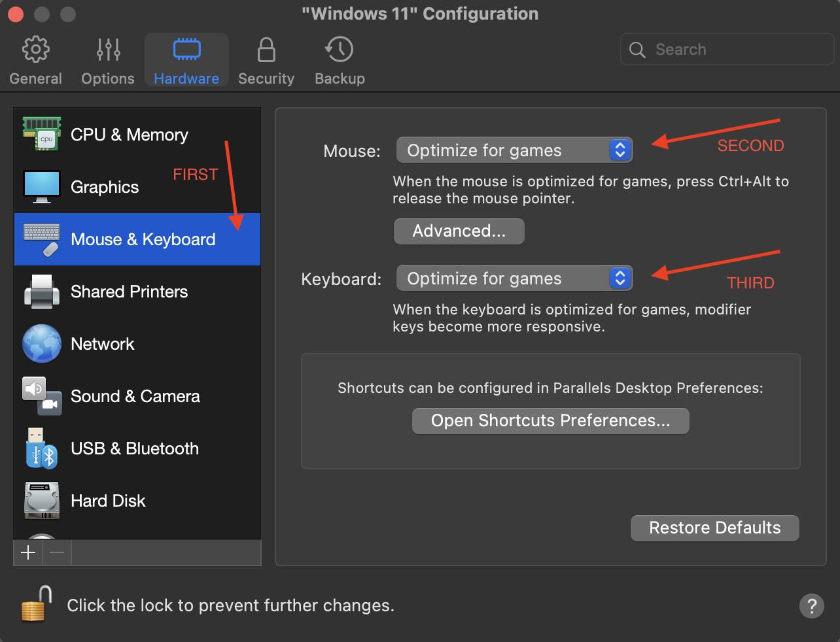Click the help question mark button

pyautogui.click(x=811, y=606)
